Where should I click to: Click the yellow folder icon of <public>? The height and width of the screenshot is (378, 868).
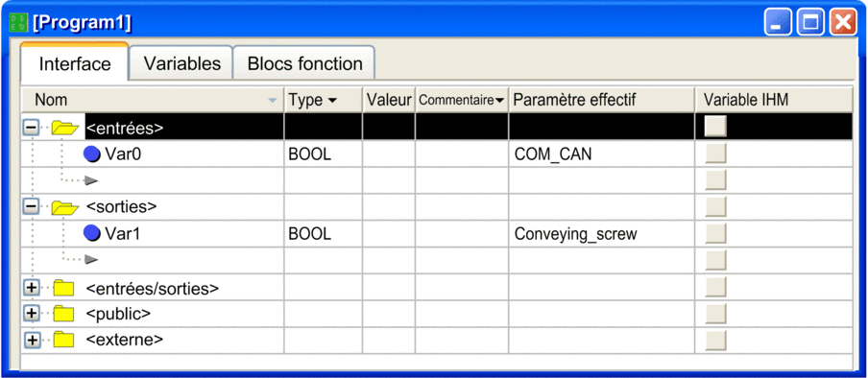pos(63,314)
